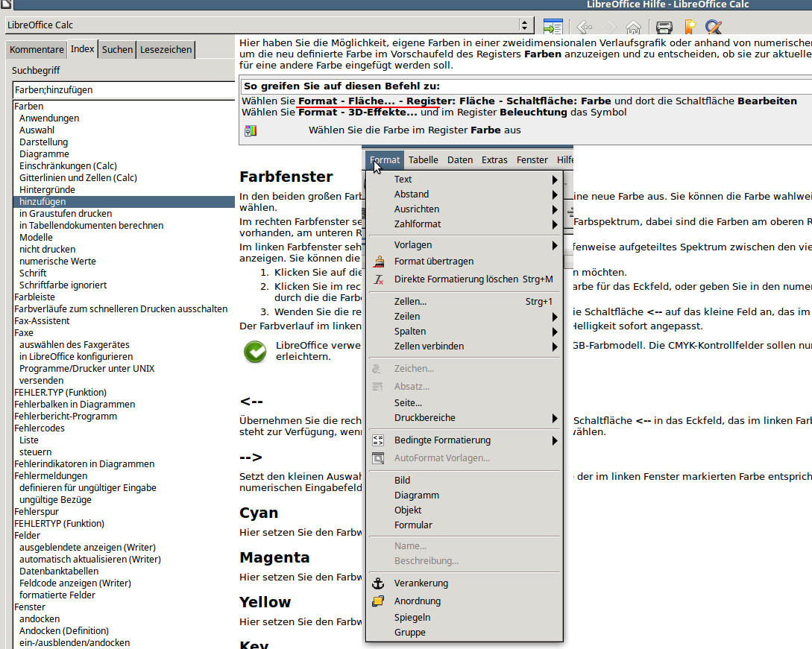Select Diagramm in the Format menu
This screenshot has width=812, height=649.
coord(465,496)
